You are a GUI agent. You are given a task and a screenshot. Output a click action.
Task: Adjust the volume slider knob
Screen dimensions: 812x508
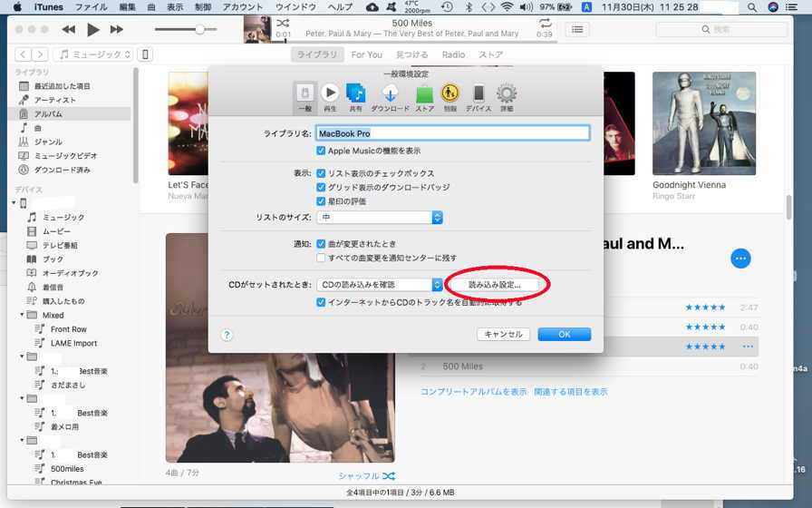tap(200, 30)
